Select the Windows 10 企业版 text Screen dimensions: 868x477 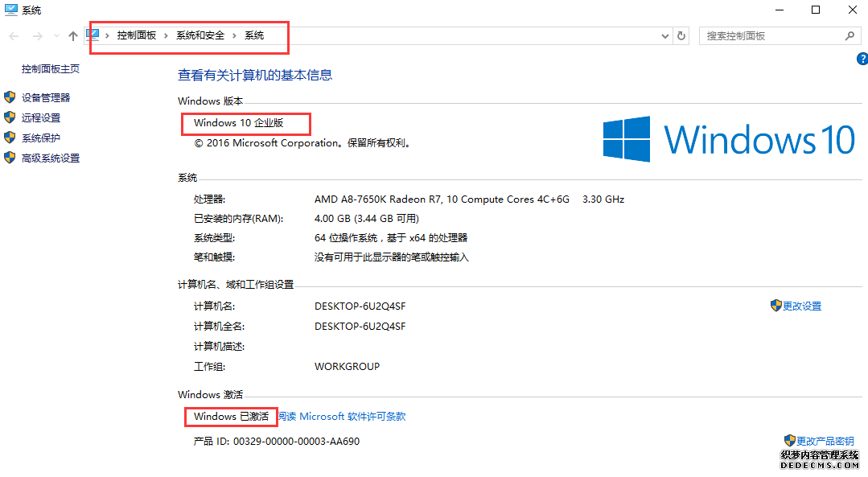pos(239,123)
